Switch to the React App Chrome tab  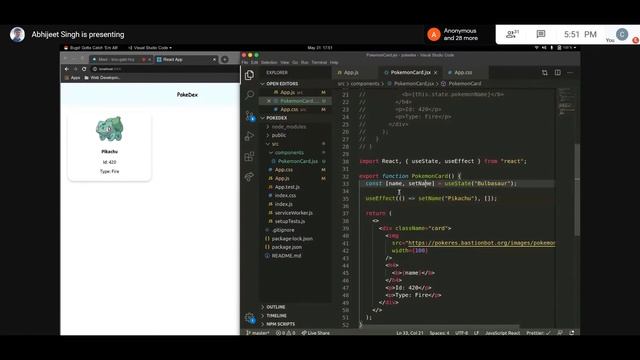187,60
